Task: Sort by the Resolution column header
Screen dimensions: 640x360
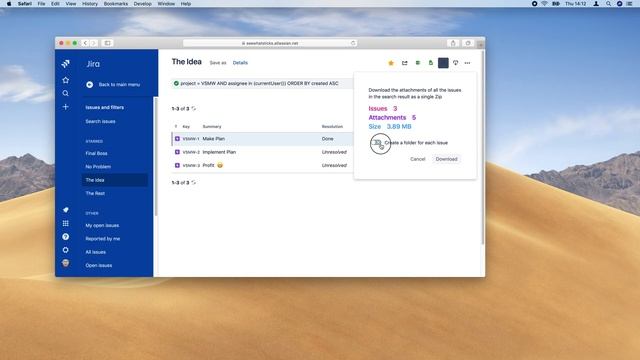Action: tap(332, 127)
